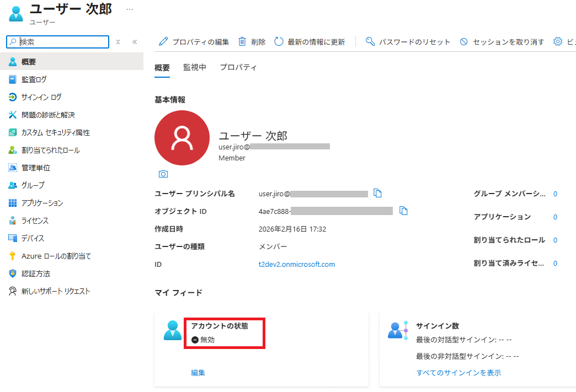Open すべてのサインインを表示 link
The image size is (576, 392).
coord(458,373)
